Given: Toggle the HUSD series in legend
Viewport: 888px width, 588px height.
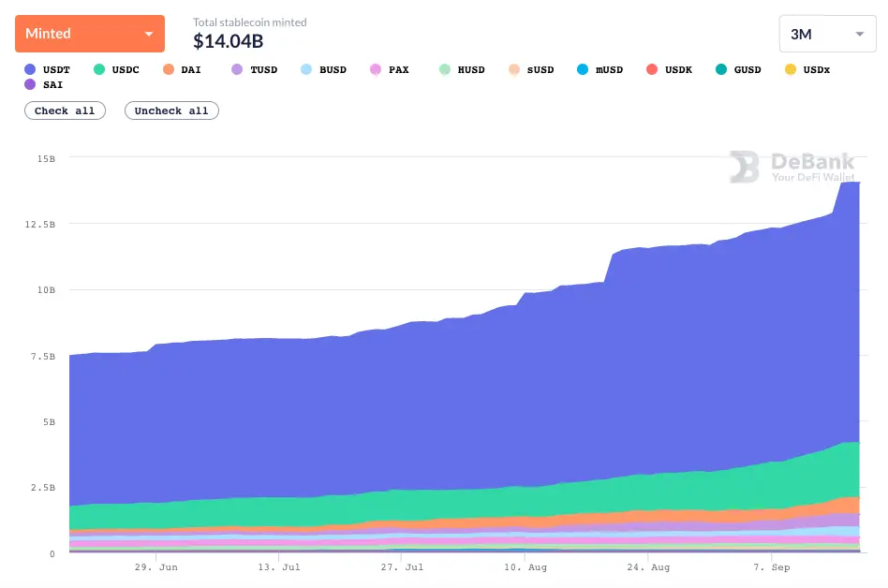Looking at the screenshot, I should pos(462,69).
